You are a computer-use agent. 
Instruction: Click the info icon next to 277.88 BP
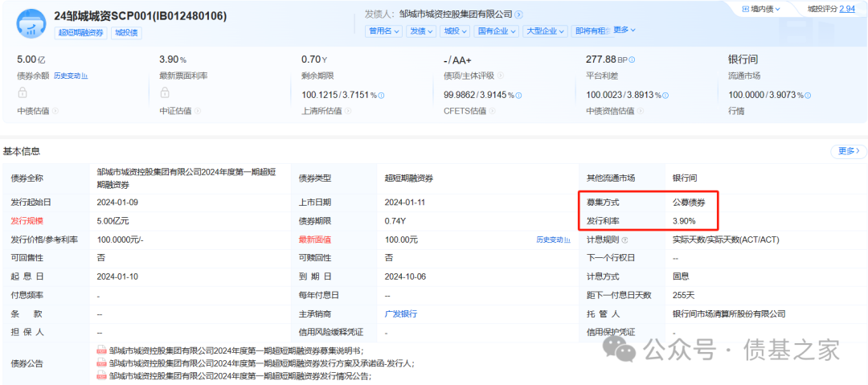[x=633, y=59]
